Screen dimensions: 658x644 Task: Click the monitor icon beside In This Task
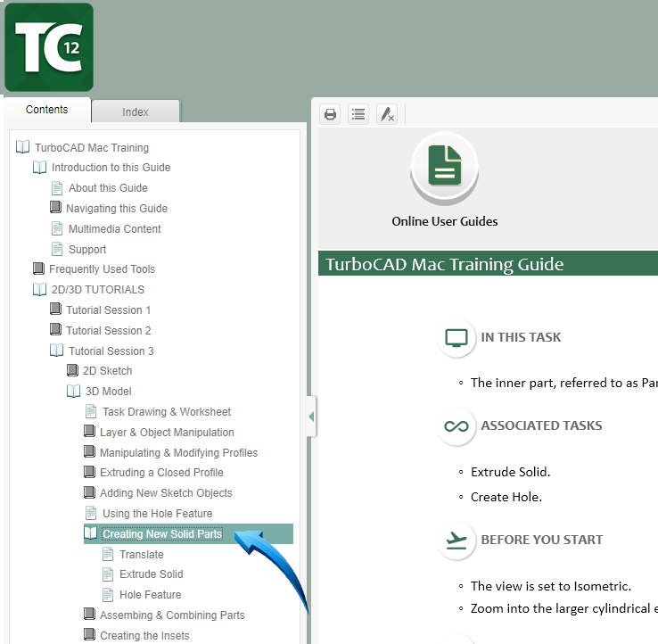click(456, 337)
